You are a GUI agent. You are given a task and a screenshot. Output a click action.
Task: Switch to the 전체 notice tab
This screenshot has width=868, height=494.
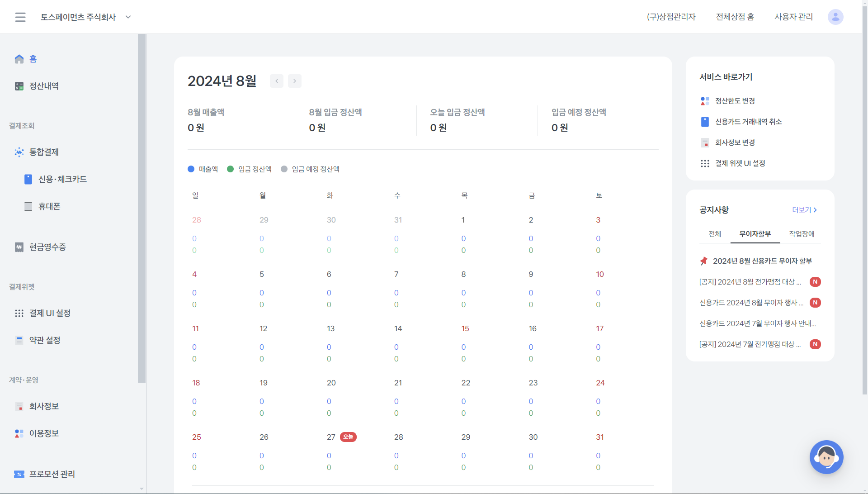point(715,234)
